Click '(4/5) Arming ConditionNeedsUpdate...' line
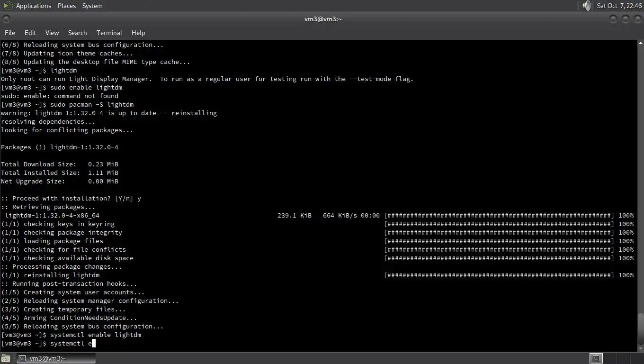This screenshot has height=364, width=644. pyautogui.click(x=69, y=318)
